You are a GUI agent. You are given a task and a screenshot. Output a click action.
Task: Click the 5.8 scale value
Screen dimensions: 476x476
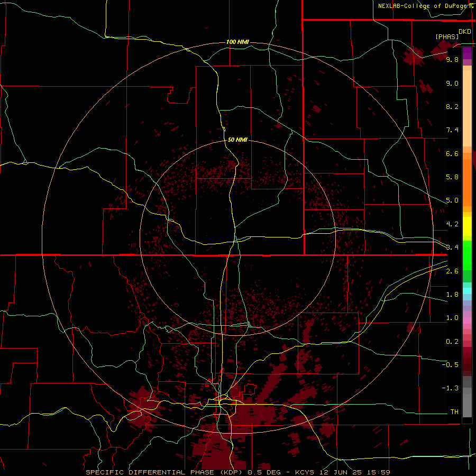(452, 177)
